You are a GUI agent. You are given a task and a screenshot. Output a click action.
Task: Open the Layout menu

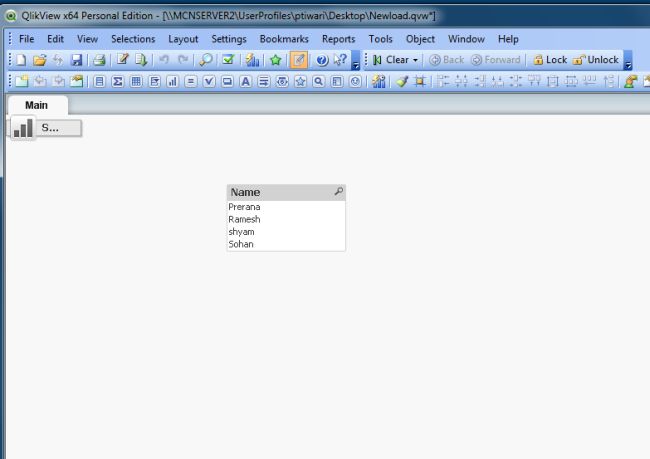pyautogui.click(x=183, y=39)
